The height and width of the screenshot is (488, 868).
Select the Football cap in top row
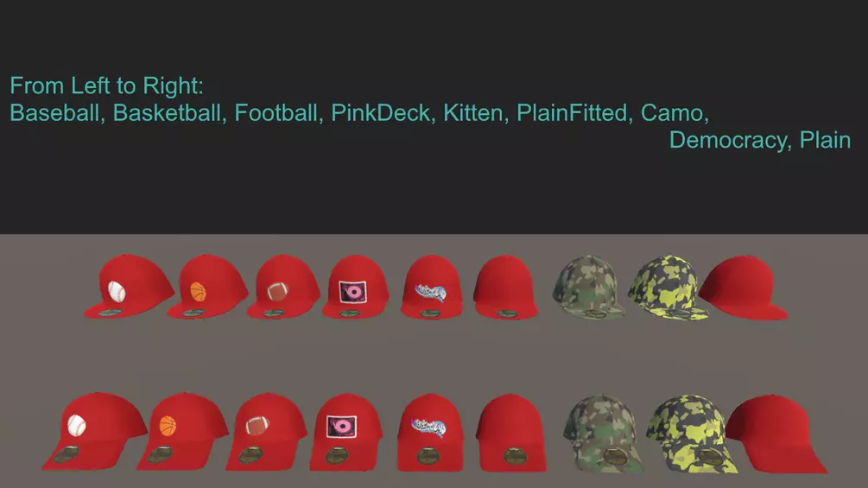[283, 287]
